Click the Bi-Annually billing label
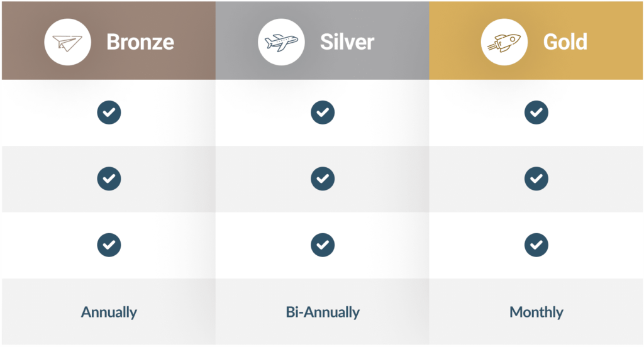Image resolution: width=644 pixels, height=347 pixels. pos(323,312)
